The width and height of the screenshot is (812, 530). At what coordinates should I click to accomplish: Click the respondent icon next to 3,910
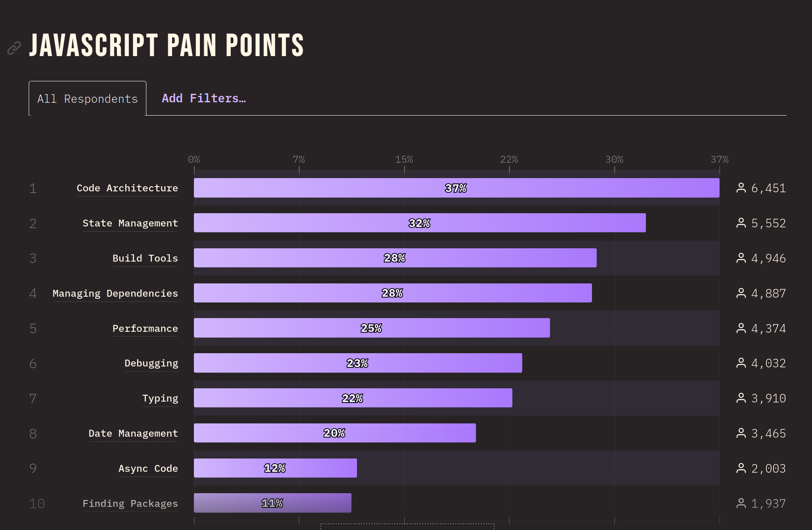[x=741, y=398]
